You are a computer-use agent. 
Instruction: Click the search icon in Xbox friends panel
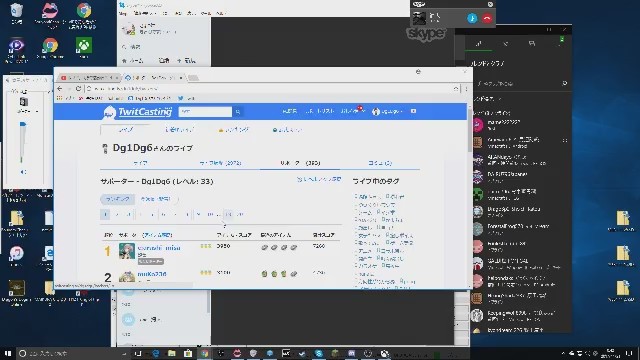pyautogui.click(x=564, y=83)
